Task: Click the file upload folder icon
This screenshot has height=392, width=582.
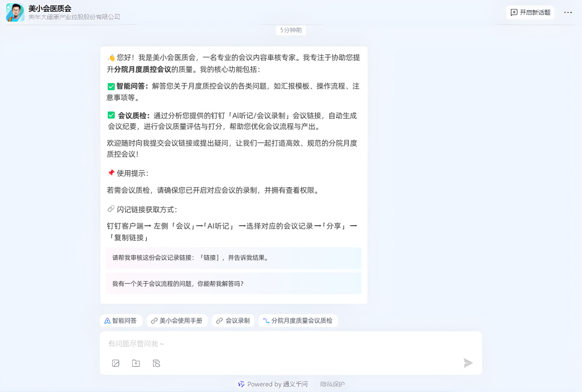Action: click(x=136, y=363)
